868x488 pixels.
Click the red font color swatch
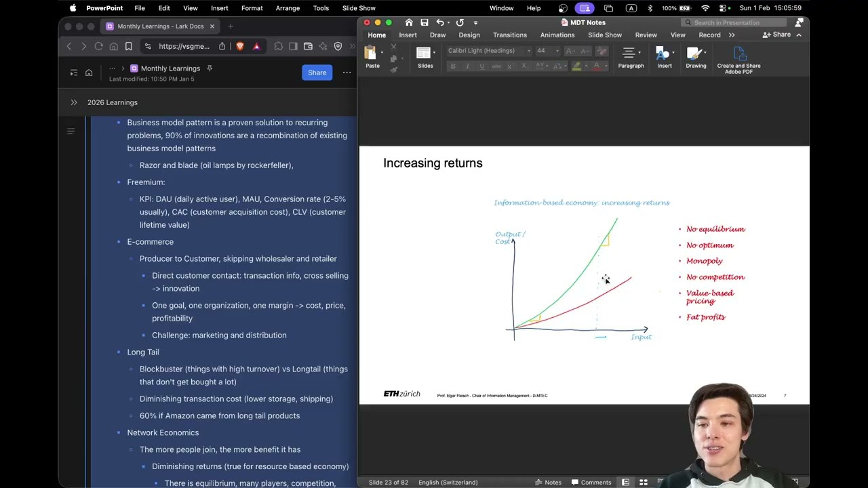point(596,66)
